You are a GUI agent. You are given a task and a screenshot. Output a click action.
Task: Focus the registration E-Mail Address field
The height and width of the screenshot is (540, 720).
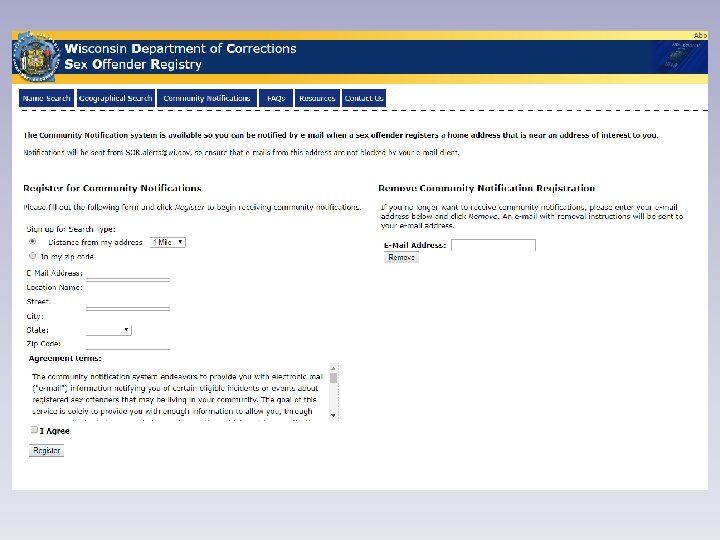(x=128, y=274)
